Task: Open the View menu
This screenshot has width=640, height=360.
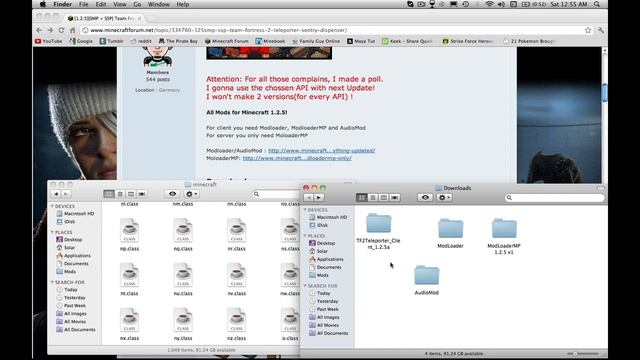Action: pyautogui.click(x=120, y=4)
